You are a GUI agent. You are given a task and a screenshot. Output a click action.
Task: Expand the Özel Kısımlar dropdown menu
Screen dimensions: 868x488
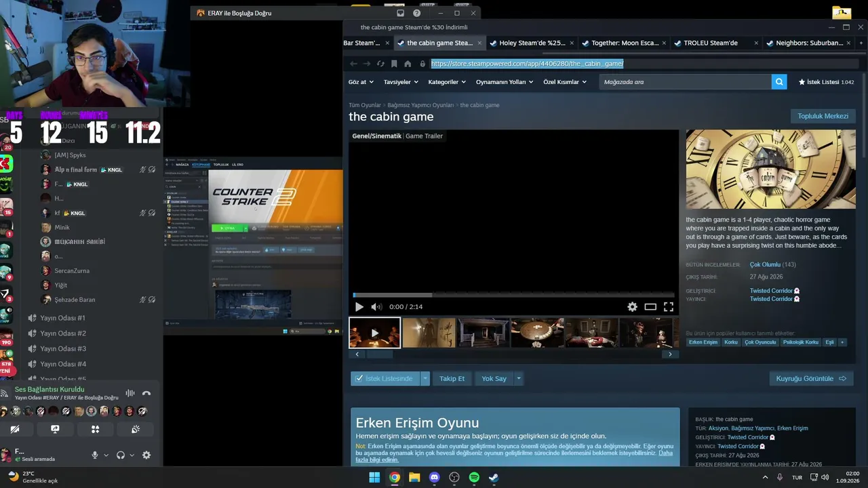[565, 82]
